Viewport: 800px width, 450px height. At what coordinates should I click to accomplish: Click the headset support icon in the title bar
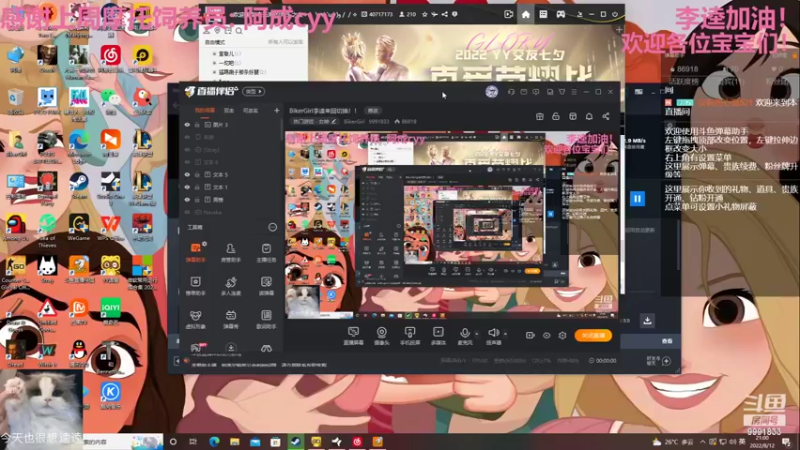(511, 92)
